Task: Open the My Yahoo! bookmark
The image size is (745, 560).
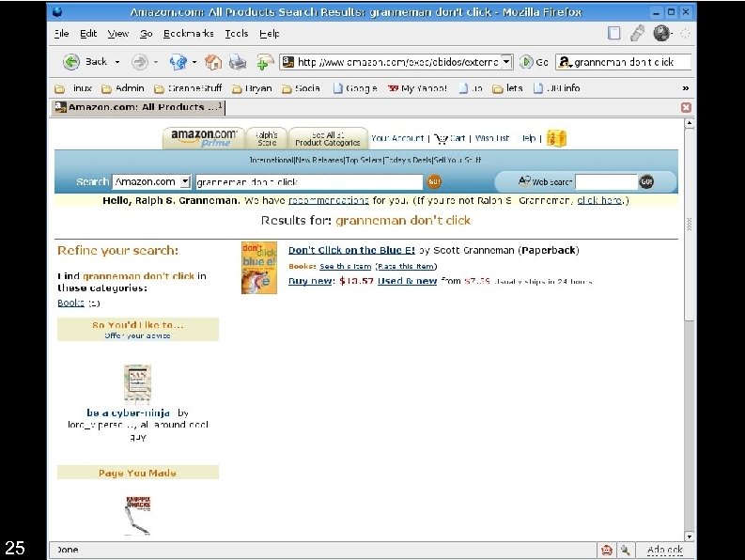Action: [x=418, y=88]
